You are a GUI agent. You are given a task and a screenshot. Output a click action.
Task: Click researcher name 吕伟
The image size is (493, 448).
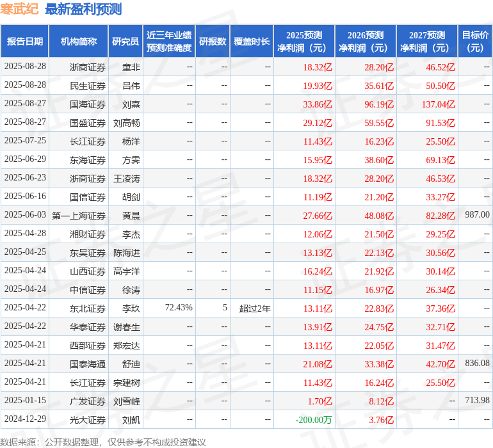click(131, 86)
